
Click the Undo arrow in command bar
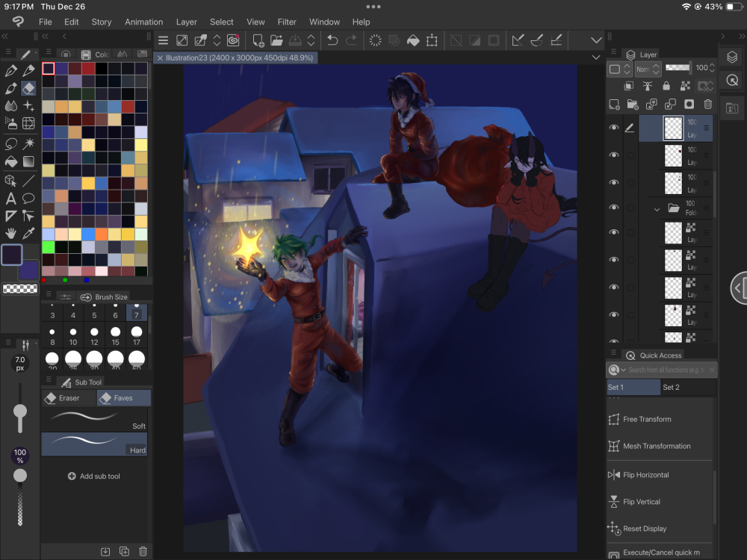click(x=332, y=40)
